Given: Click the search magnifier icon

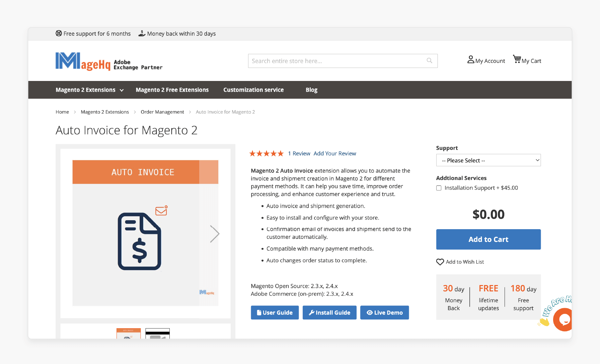Looking at the screenshot, I should (x=429, y=61).
